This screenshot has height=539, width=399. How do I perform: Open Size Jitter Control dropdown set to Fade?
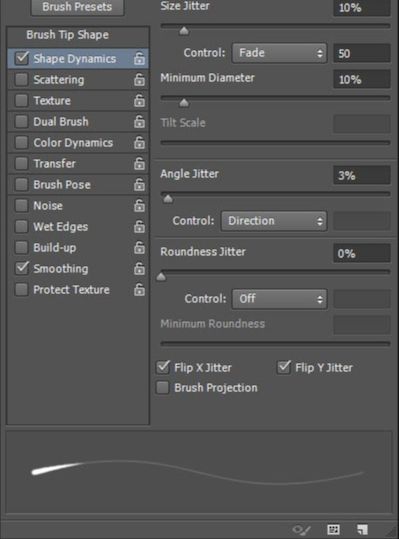279,53
